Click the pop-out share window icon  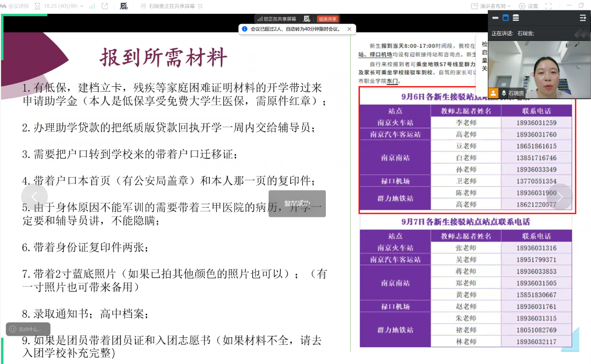(105, 6)
